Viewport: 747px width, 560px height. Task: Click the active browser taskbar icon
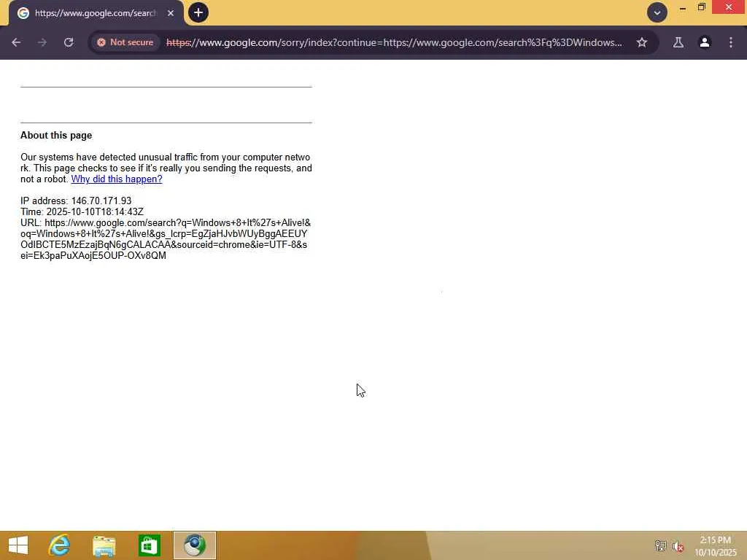(x=194, y=545)
